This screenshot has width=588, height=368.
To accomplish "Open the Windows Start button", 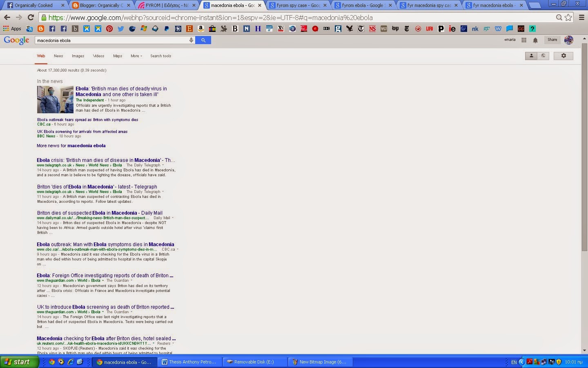I will [20, 362].
